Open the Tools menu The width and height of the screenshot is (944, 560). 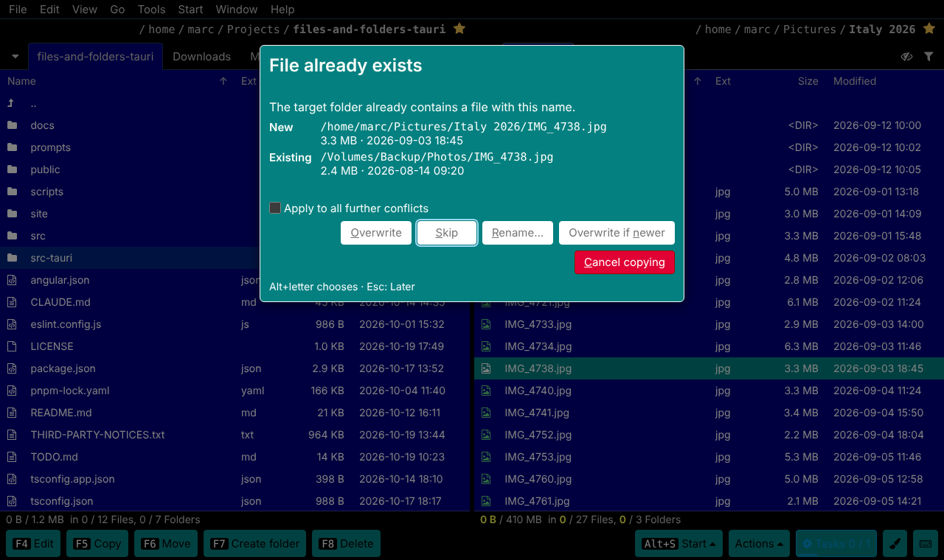[151, 10]
